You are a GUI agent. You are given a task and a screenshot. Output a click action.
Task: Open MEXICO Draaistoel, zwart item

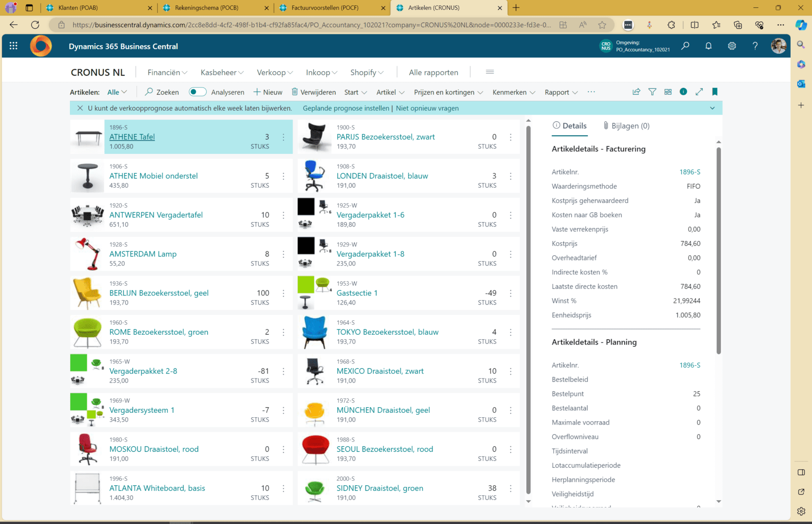[380, 371]
